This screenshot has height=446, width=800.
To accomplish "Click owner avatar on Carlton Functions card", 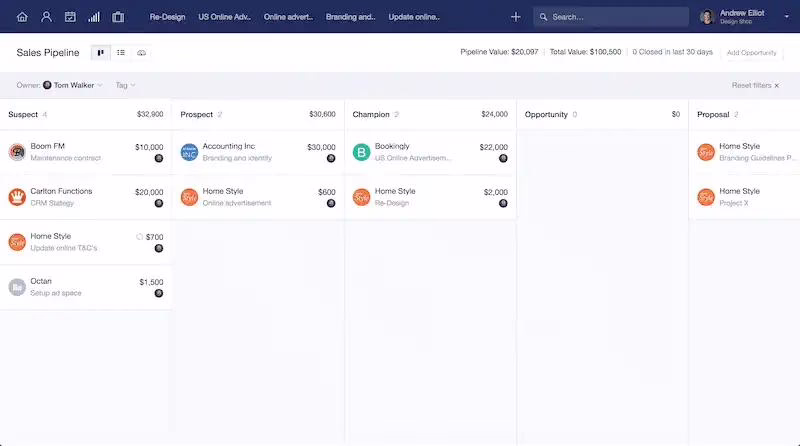I will [x=159, y=203].
